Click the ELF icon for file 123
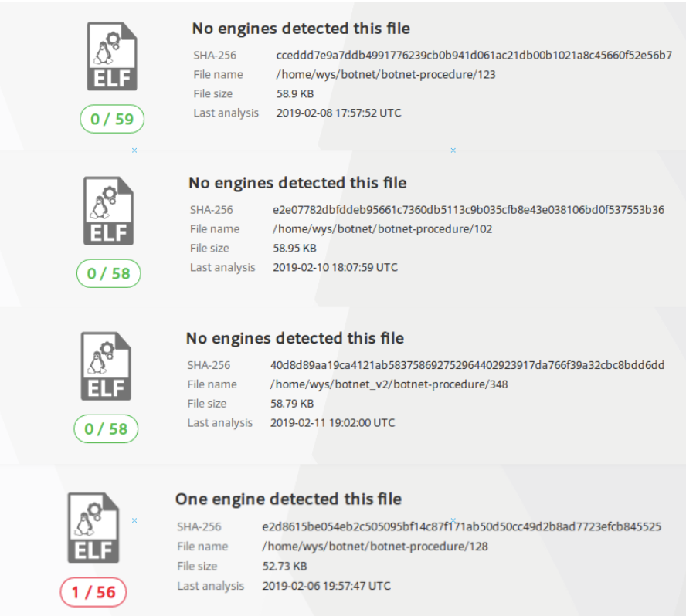 click(112, 56)
